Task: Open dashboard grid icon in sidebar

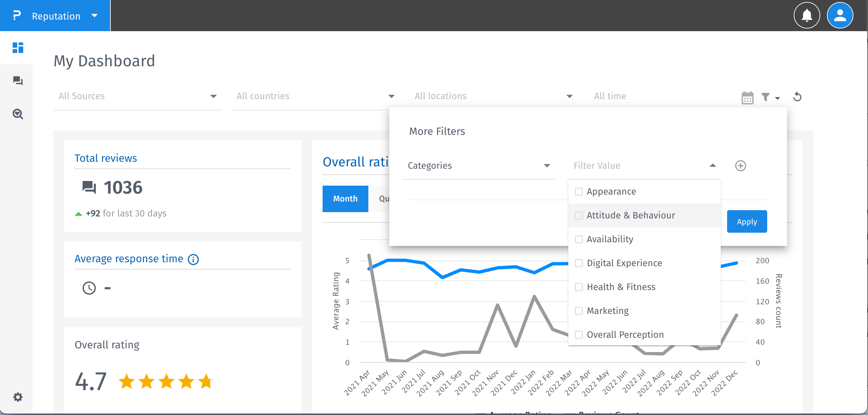Action: 18,48
